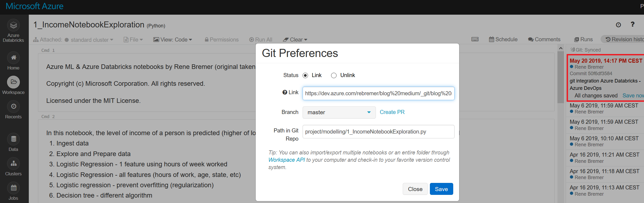The width and height of the screenshot is (644, 203).
Task: Open the Clusters sidebar icon
Action: (x=13, y=163)
